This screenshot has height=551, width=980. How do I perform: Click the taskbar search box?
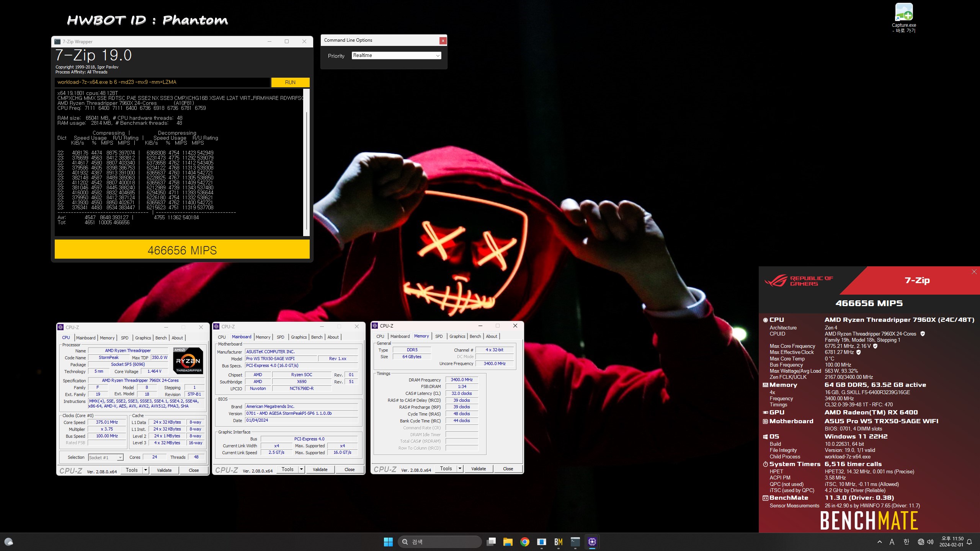pos(440,542)
